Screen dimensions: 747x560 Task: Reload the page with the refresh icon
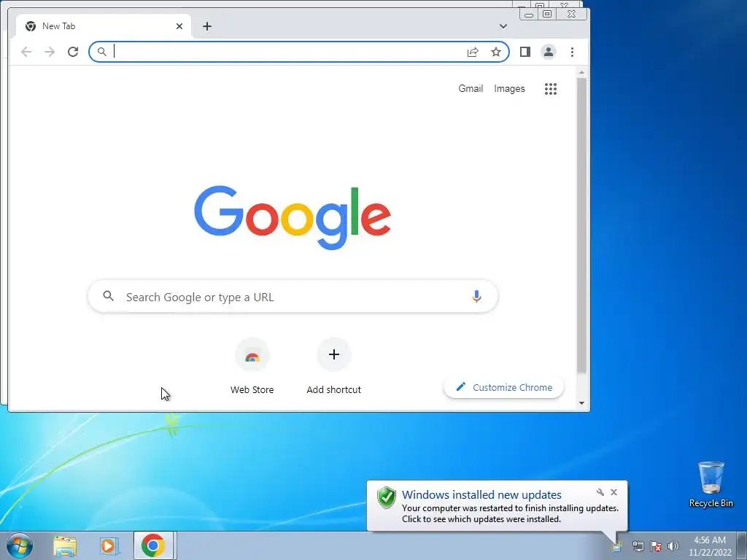pos(73,52)
